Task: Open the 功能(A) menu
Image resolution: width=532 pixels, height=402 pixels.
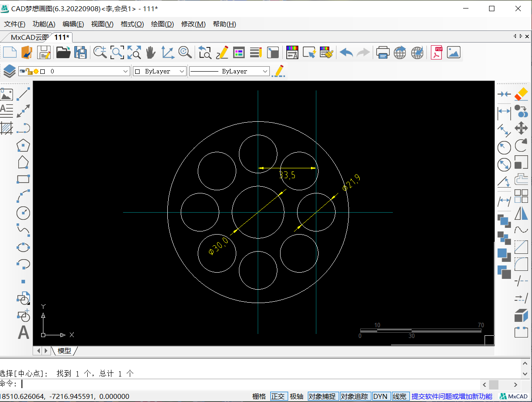Action: 44,24
